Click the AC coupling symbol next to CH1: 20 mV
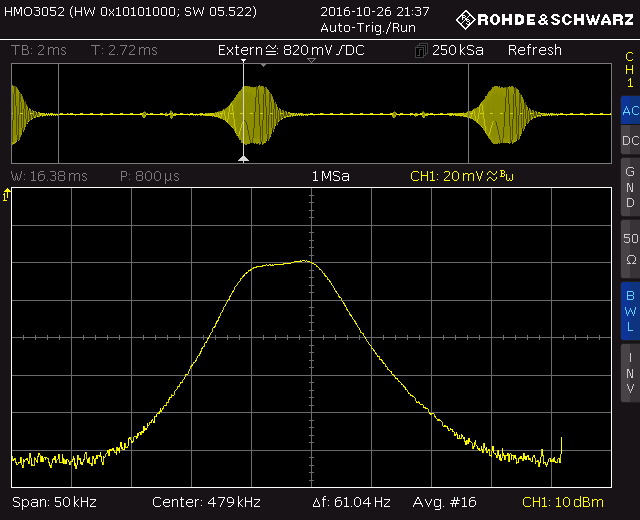640x520 pixels. [490, 176]
